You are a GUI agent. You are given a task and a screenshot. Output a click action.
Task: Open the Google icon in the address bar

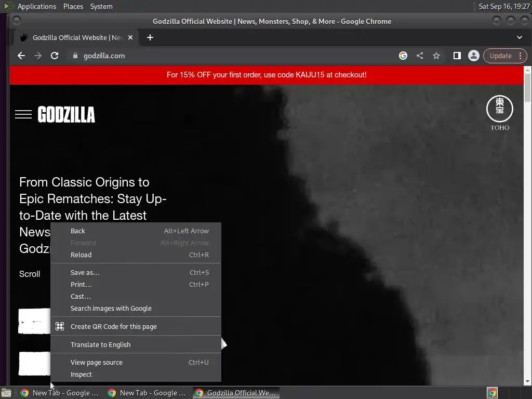[403, 56]
